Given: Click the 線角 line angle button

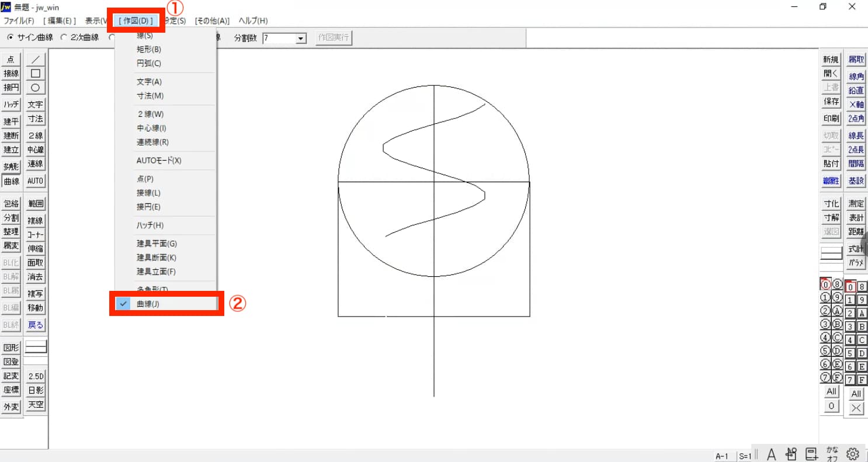Looking at the screenshot, I should (x=856, y=77).
